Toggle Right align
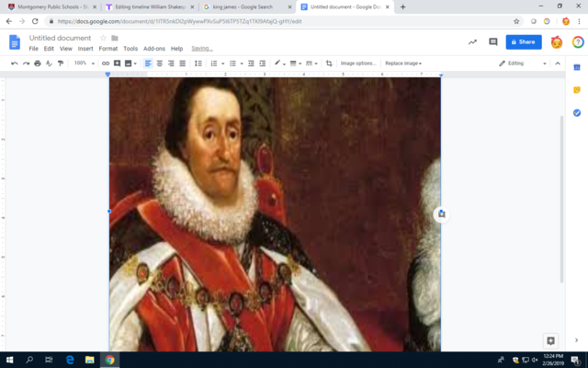 pyautogui.click(x=171, y=63)
